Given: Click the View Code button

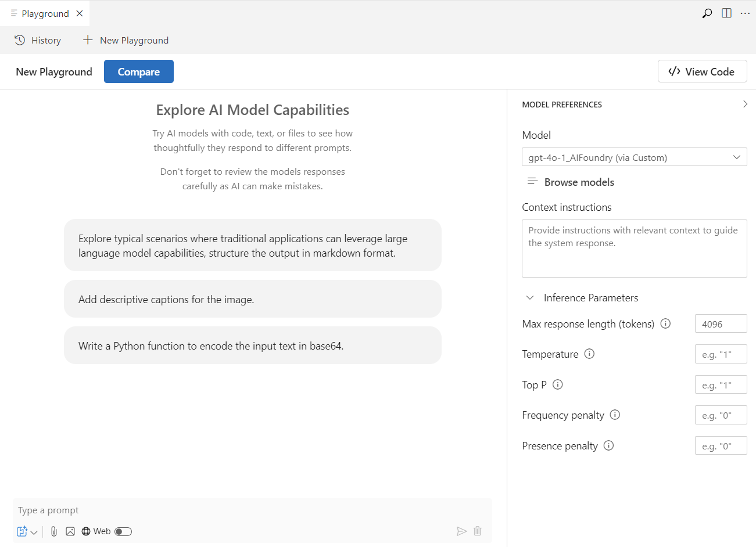Looking at the screenshot, I should point(702,71).
